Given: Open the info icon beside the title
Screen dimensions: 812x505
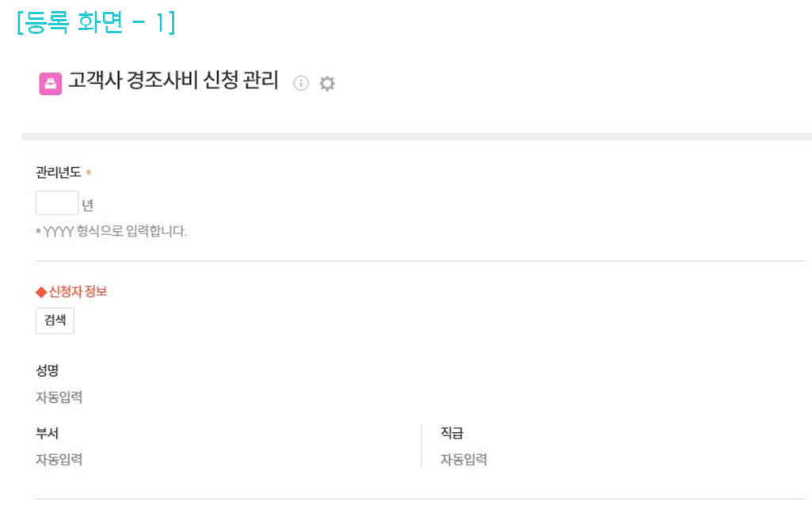Looking at the screenshot, I should [301, 83].
